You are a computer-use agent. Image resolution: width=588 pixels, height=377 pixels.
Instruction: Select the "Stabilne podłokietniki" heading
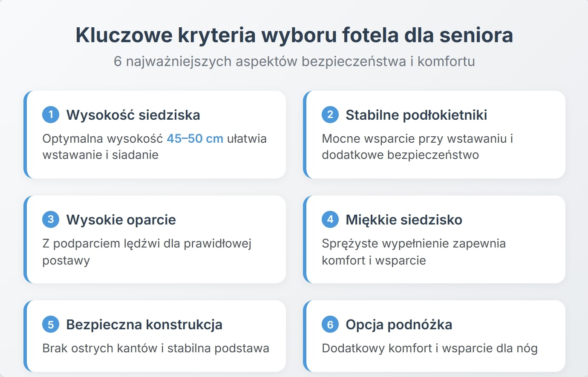click(416, 115)
